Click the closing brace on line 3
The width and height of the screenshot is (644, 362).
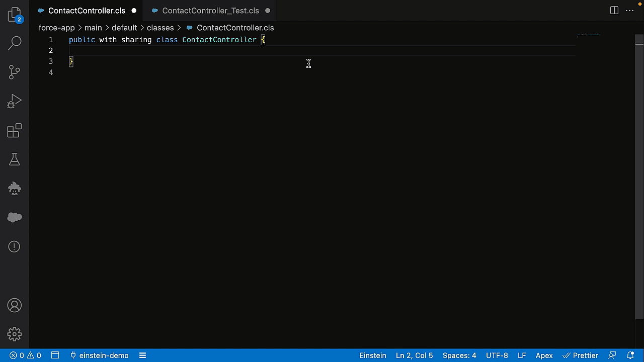point(71,61)
